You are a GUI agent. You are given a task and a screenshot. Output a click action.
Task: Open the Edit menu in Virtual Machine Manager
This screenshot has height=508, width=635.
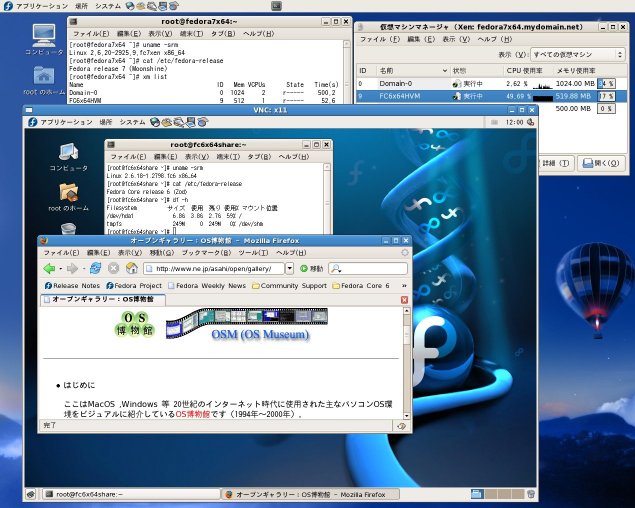[x=421, y=39]
